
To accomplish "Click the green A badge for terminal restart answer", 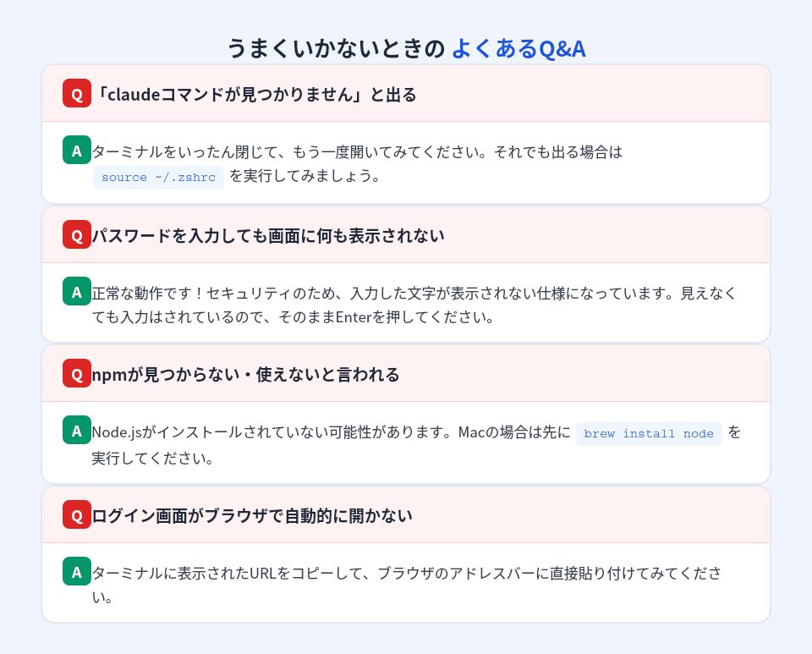I will (x=77, y=151).
